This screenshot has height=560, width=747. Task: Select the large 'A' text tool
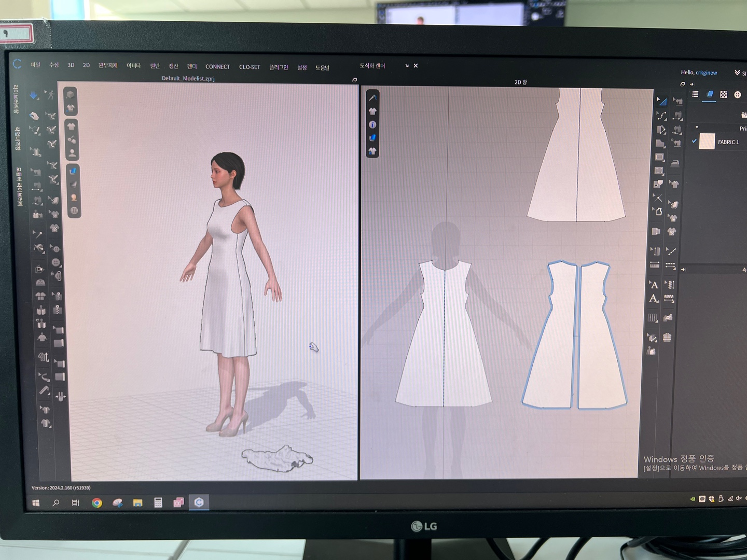(x=654, y=299)
